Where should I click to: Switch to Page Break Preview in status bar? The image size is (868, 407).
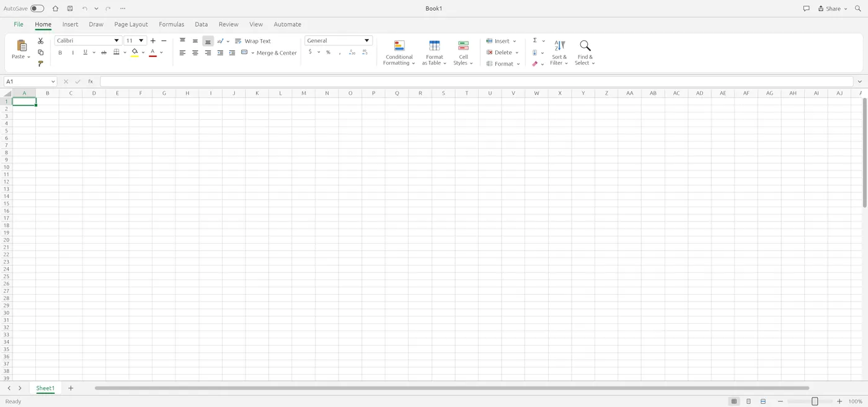(763, 401)
